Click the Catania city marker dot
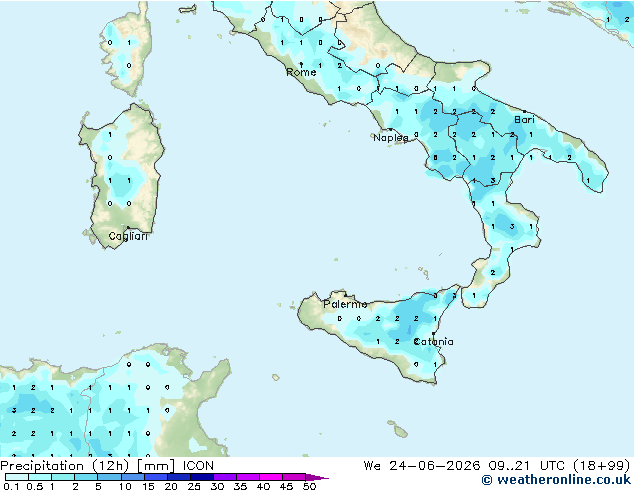634x490 pixels. click(x=433, y=334)
